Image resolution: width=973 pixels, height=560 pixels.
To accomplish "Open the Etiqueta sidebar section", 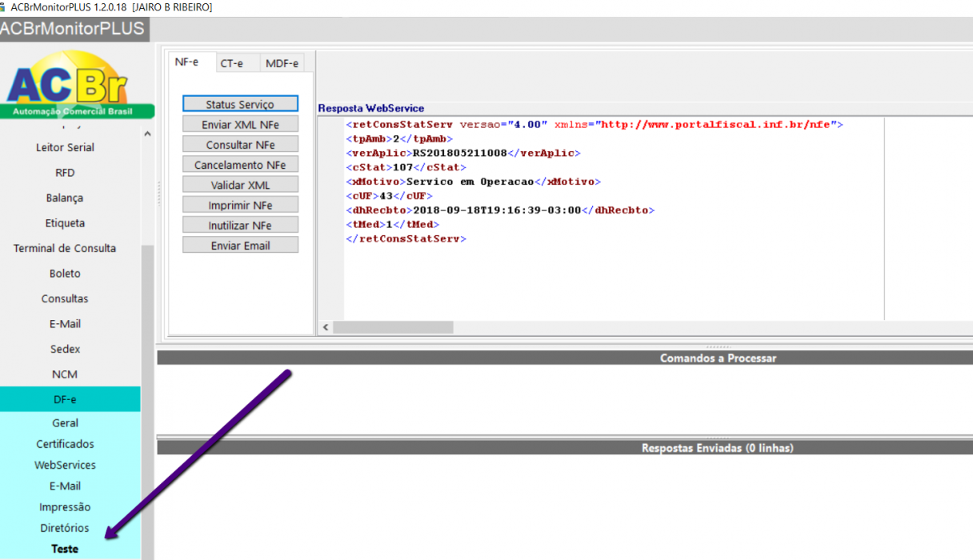I will point(65,222).
